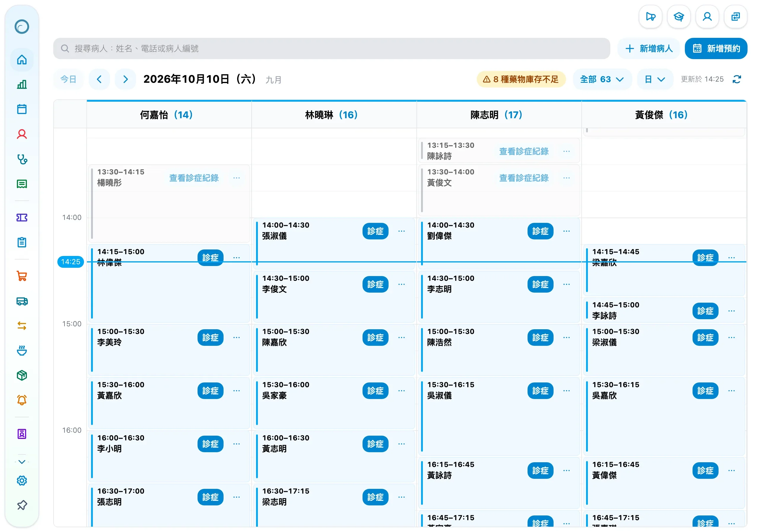Screen dimensions: 757x532
Task: Click the switch windows icon at top right
Action: 735,17
